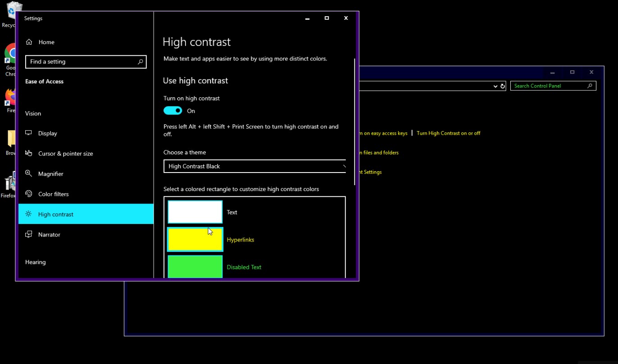
Task: Select the Cursor & pointer size icon
Action: 29,153
